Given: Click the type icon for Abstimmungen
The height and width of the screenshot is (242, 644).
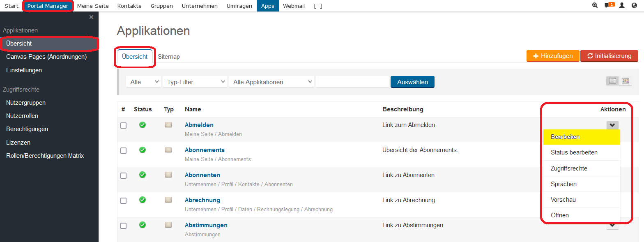Looking at the screenshot, I should point(168,225).
